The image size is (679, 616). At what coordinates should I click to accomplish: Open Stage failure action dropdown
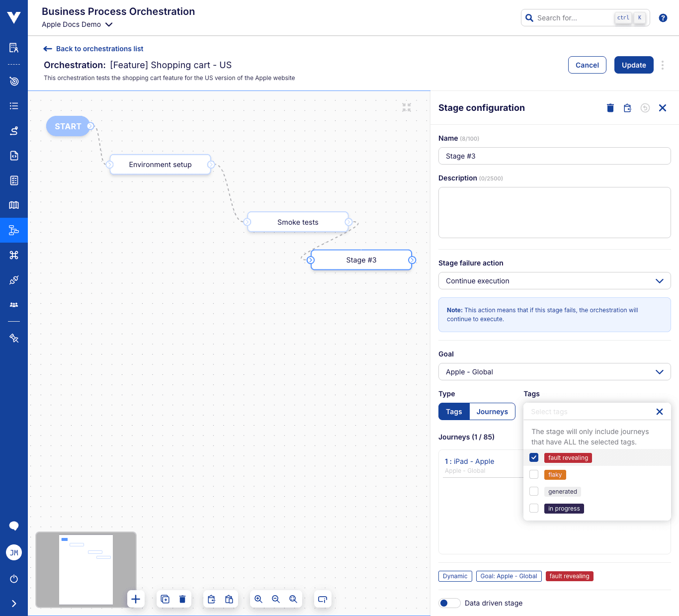(554, 281)
